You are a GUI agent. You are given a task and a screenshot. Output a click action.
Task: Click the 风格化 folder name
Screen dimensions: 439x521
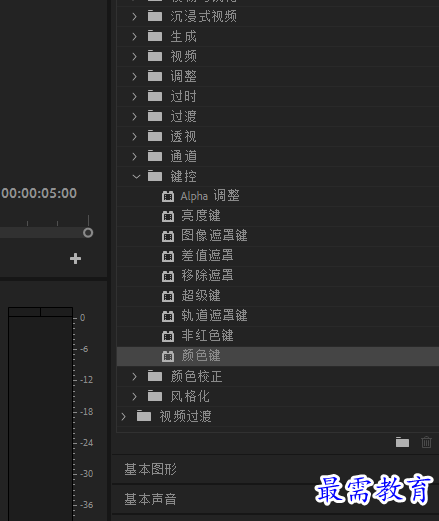(x=190, y=396)
